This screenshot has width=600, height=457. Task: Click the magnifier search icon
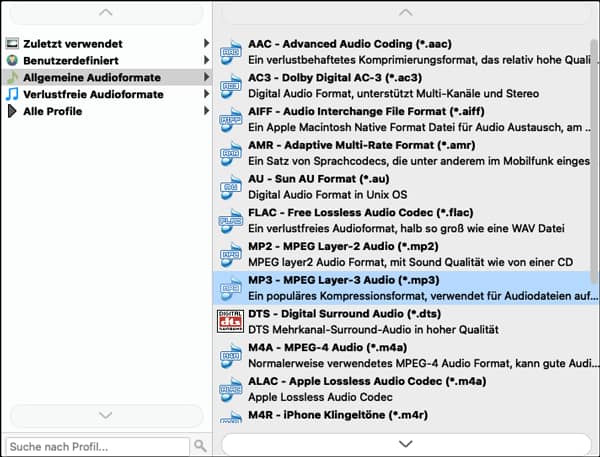click(x=200, y=446)
